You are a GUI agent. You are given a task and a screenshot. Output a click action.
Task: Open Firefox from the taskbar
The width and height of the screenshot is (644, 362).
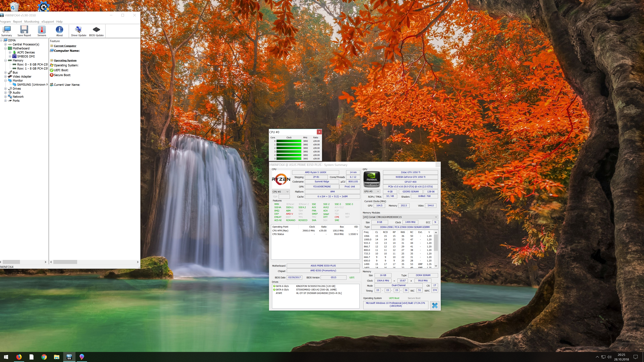[x=19, y=357]
